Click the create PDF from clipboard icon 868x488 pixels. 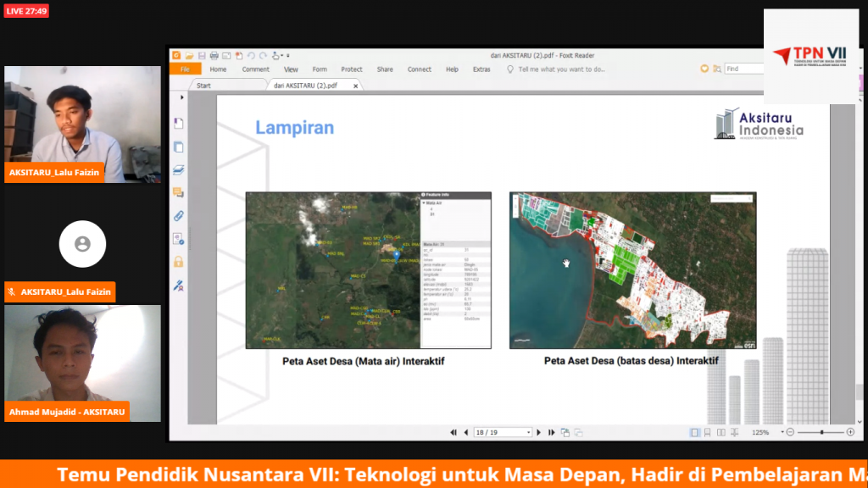239,56
